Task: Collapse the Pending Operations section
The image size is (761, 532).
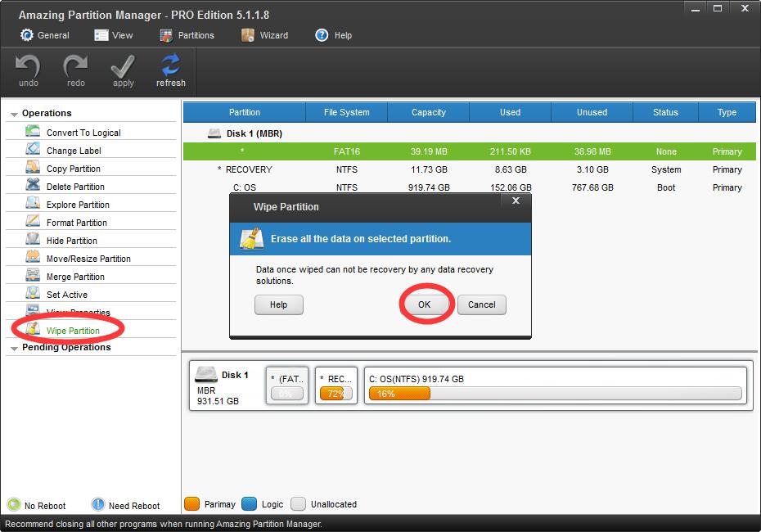Action: tap(14, 348)
